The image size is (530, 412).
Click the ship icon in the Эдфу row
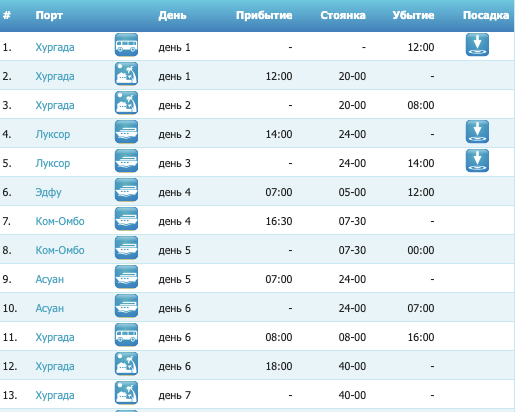[126, 190]
